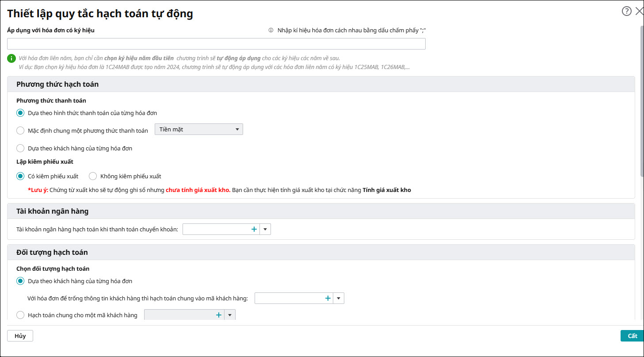
Task: Close the auto accounting rule dialog
Action: pyautogui.click(x=639, y=12)
